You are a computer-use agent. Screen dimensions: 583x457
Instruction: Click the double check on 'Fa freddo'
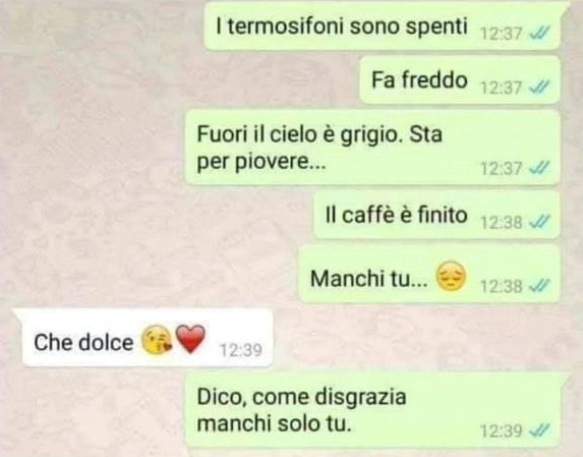pos(539,88)
